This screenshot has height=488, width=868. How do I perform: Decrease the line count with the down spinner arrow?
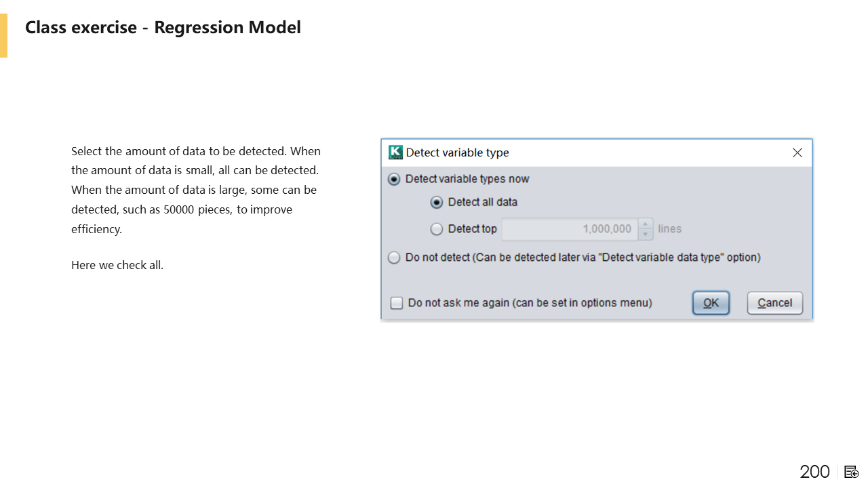click(646, 235)
